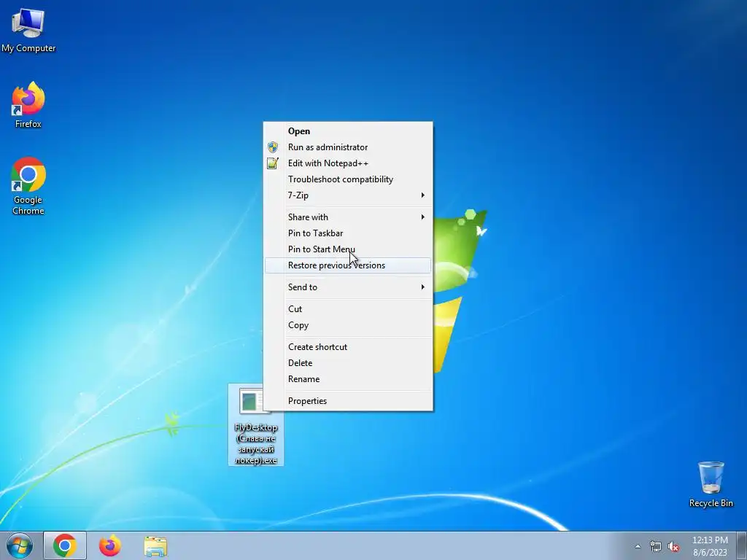The height and width of the screenshot is (560, 747).
Task: Click the date 8/6/2023 in the tray
Action: (x=710, y=553)
